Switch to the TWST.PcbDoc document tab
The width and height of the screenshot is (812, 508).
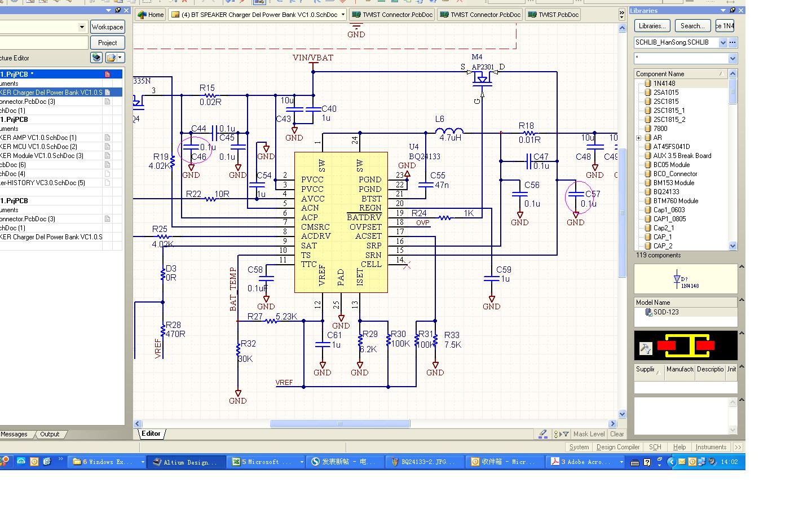pos(553,15)
